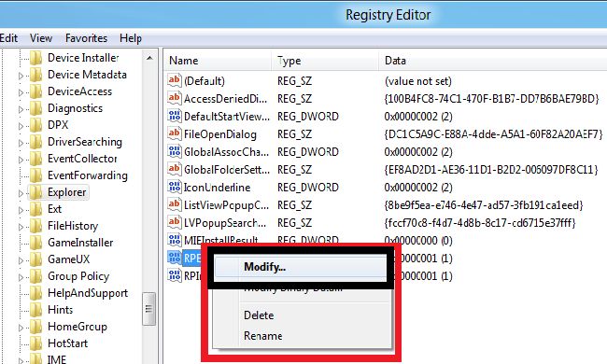The height and width of the screenshot is (364, 607).
Task: Click the Explorer folder icon
Action: [x=36, y=192]
